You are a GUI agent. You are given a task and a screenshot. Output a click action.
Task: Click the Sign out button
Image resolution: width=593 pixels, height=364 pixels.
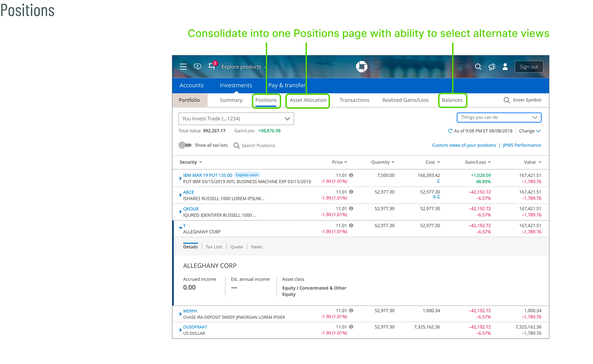(529, 67)
